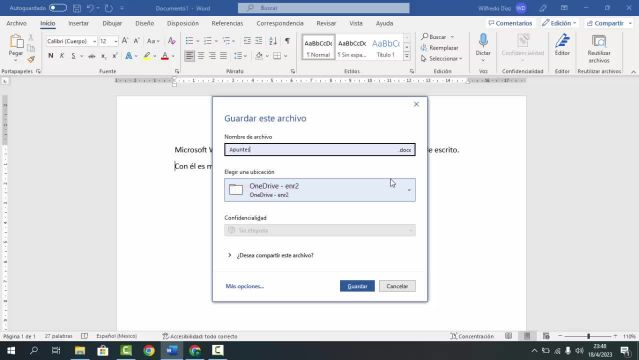
Task: Apply the yellow text highlight color
Action: [147, 56]
